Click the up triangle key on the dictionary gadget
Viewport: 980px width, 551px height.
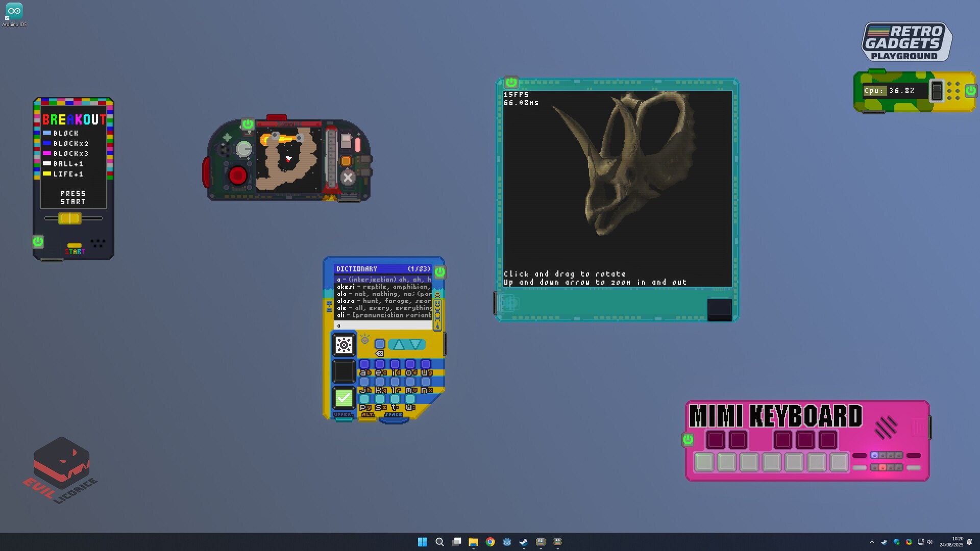click(399, 344)
